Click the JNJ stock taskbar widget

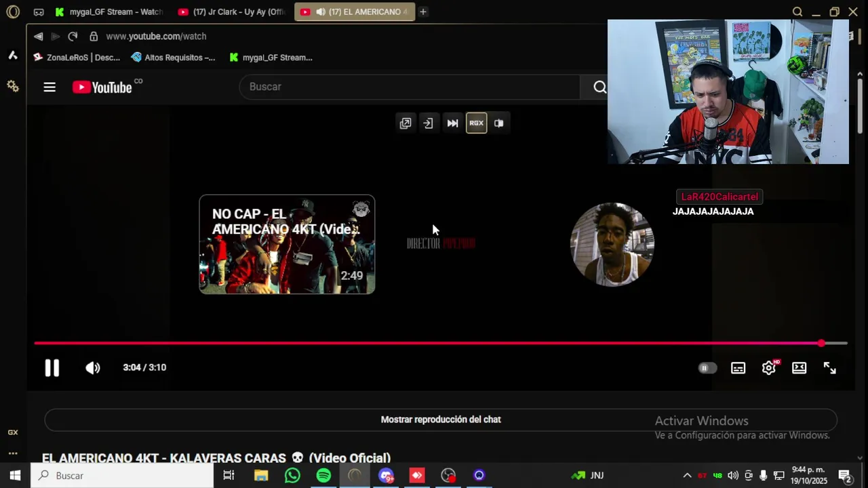click(587, 475)
